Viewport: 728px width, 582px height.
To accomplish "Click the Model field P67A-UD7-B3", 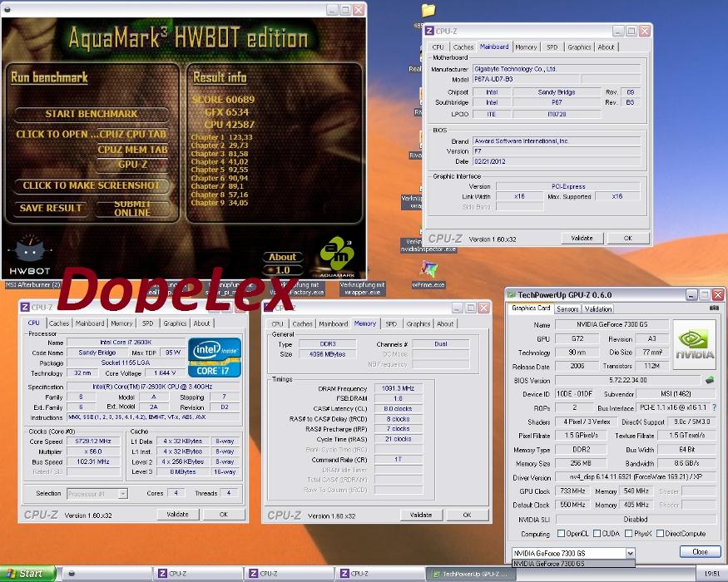I will (526, 79).
